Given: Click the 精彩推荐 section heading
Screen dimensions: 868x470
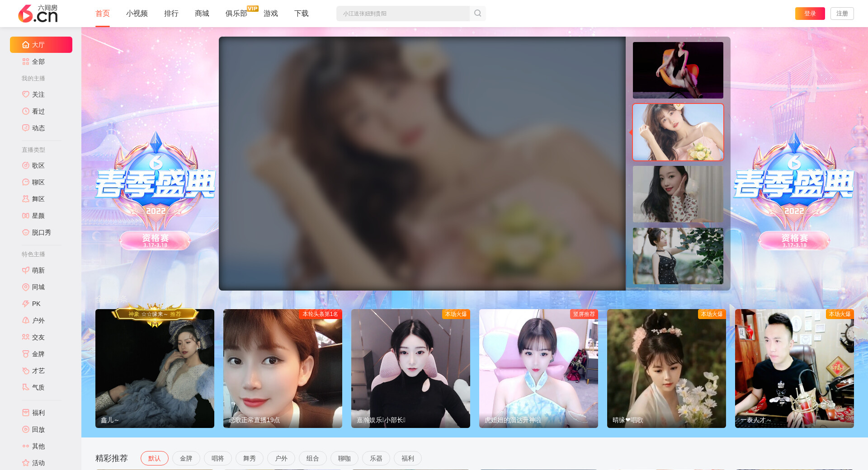Looking at the screenshot, I should tap(112, 458).
